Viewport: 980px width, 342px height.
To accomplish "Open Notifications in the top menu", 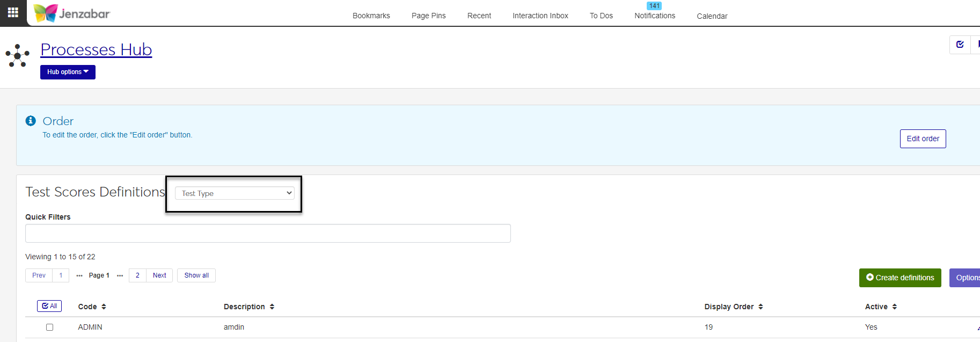I will pos(655,16).
